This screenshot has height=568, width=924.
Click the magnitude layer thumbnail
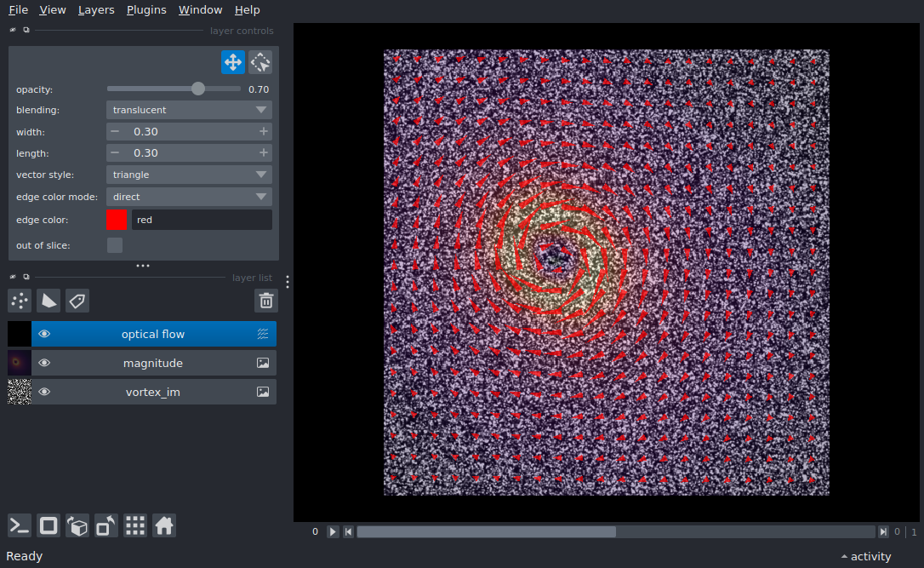[20, 363]
